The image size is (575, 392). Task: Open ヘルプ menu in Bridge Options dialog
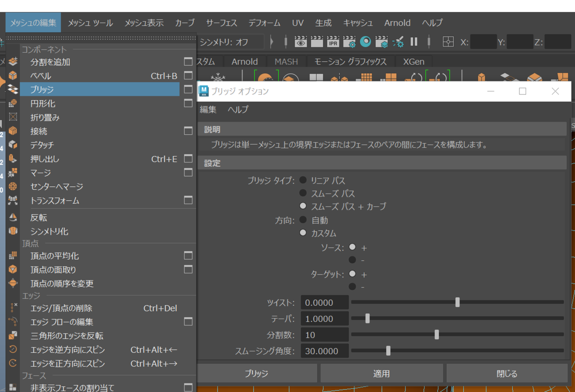click(x=238, y=109)
